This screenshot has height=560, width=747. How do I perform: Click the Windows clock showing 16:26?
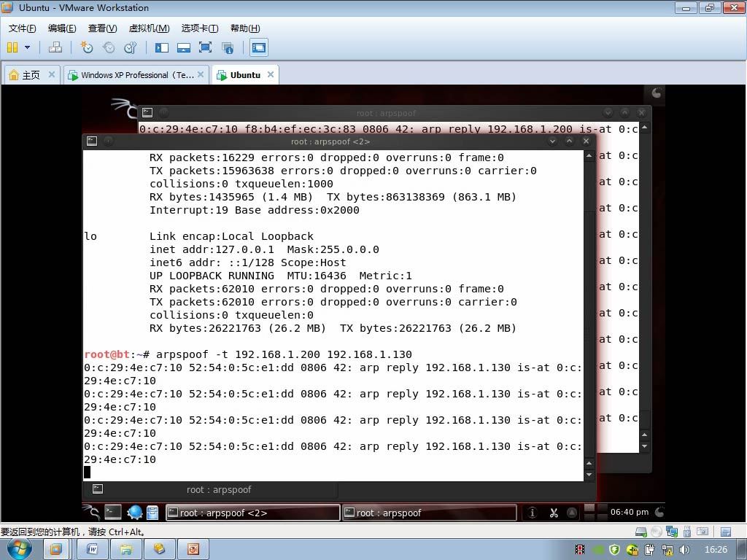coord(716,550)
